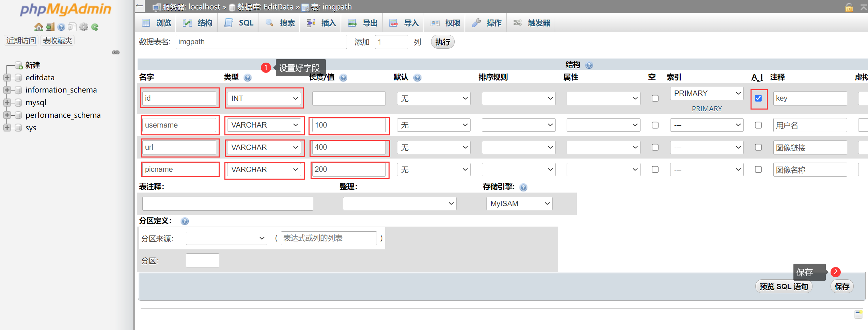The image size is (868, 330).
Task: Click the editdata database icon
Action: click(x=18, y=78)
